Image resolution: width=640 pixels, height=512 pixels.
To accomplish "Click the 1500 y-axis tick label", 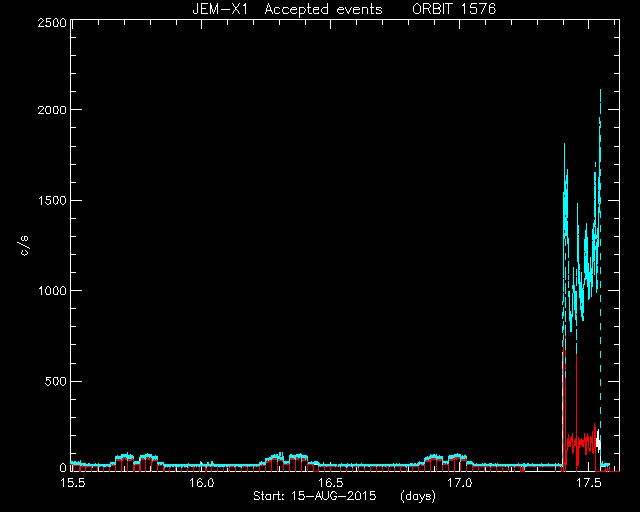I will [52, 200].
